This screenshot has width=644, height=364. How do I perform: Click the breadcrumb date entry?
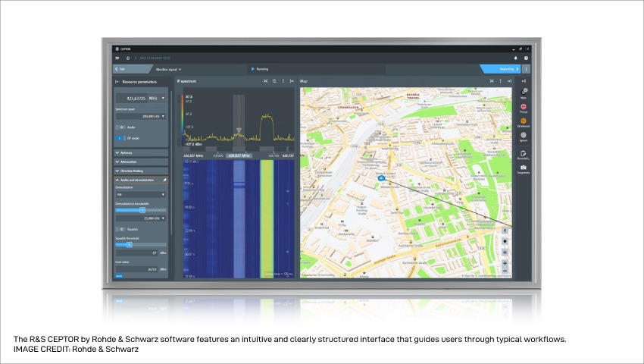coord(155,58)
